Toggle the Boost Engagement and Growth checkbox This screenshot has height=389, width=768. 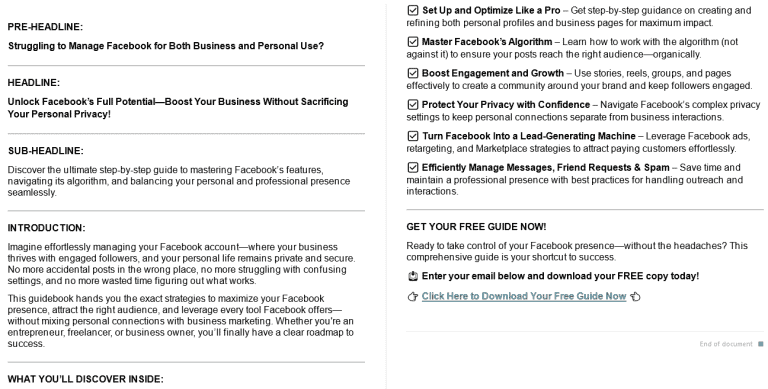tap(413, 73)
